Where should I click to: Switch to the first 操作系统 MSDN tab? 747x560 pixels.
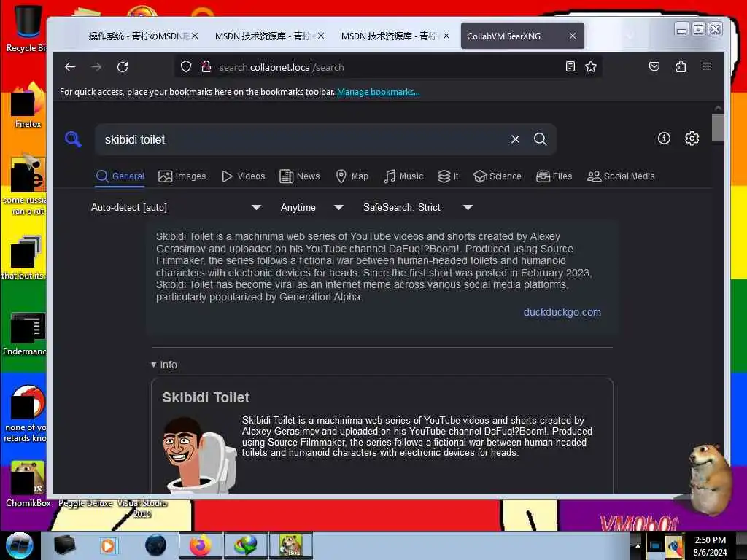(138, 36)
